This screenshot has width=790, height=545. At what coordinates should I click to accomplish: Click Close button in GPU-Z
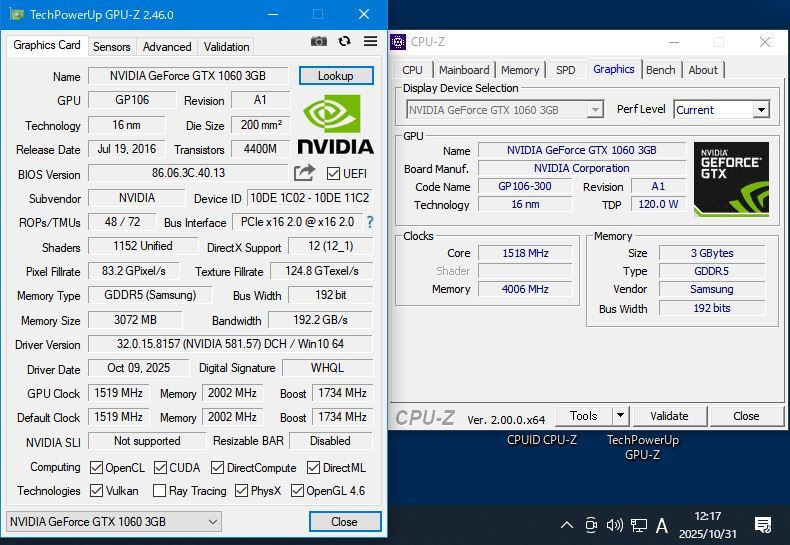[345, 521]
